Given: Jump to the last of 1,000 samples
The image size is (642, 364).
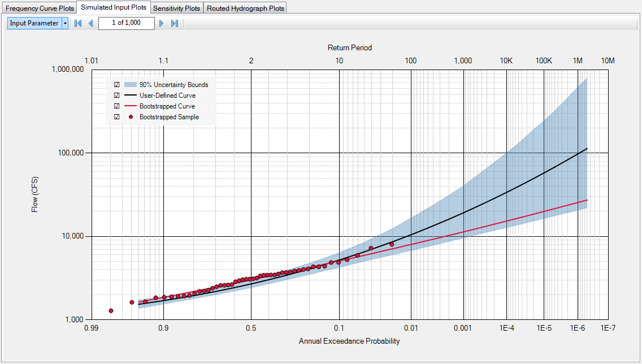Looking at the screenshot, I should (x=174, y=23).
